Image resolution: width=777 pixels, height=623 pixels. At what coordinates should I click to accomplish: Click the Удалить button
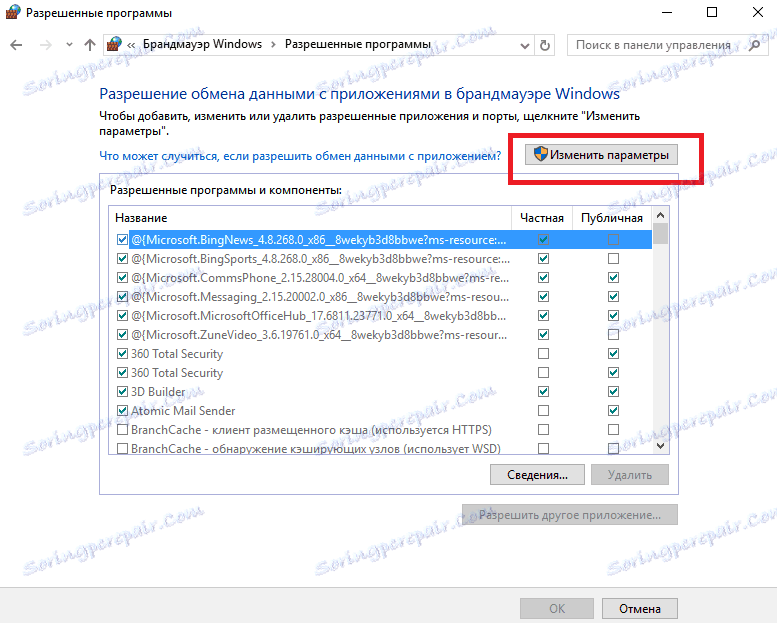click(x=630, y=475)
